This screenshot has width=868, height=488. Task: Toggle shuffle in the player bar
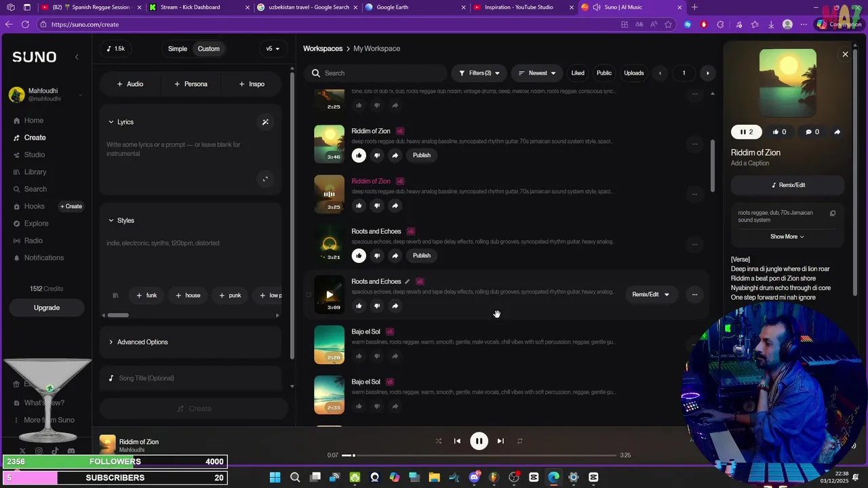point(438,441)
